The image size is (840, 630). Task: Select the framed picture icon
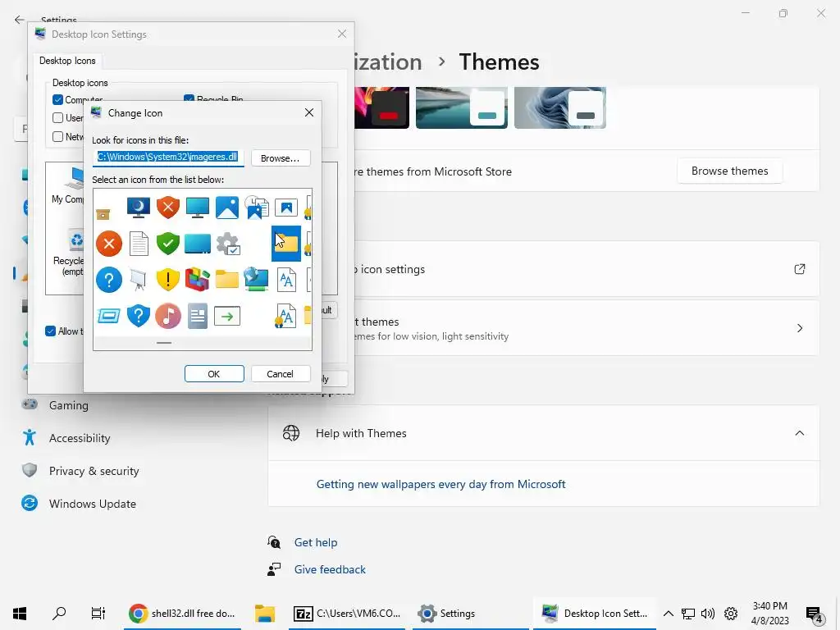[x=286, y=208]
